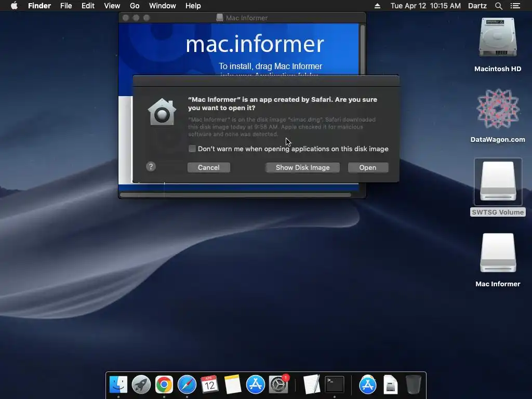Click the vertical scrollbar of Mac Informer window
This screenshot has height=399, width=532.
coord(362,49)
